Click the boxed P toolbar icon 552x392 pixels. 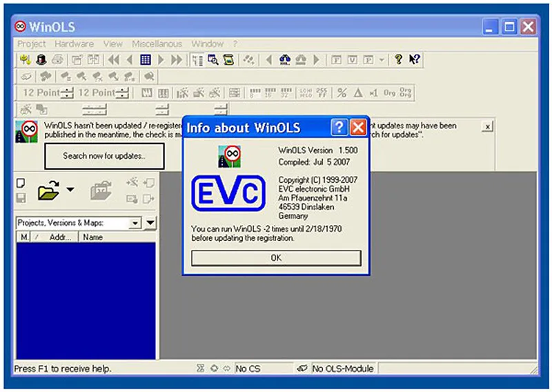(x=368, y=60)
